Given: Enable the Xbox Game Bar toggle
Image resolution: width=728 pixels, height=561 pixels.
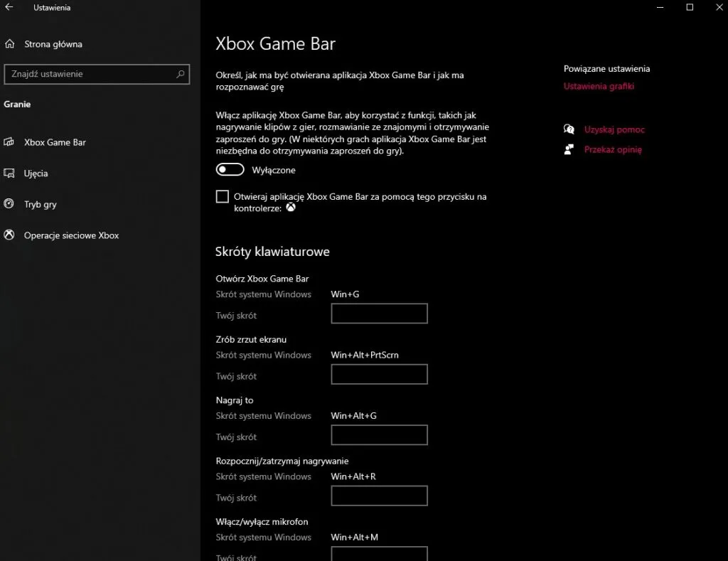Looking at the screenshot, I should click(x=229, y=169).
